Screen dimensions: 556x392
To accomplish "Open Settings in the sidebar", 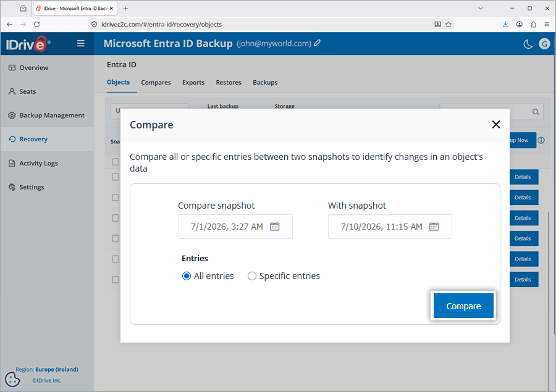I will pyautogui.click(x=47, y=187).
